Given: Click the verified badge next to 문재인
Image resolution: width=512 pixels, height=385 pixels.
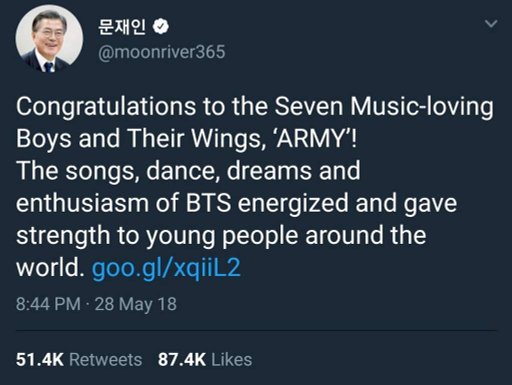Looking at the screenshot, I should coord(161,27).
